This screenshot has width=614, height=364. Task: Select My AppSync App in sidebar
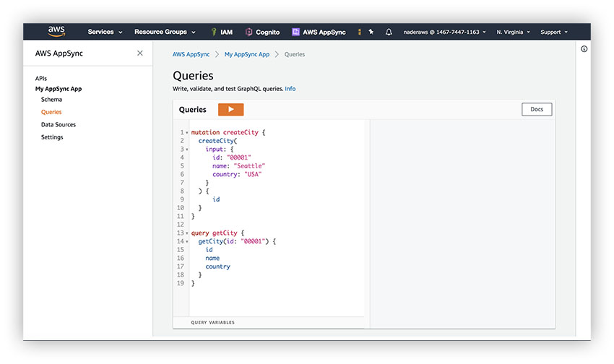[x=59, y=89]
